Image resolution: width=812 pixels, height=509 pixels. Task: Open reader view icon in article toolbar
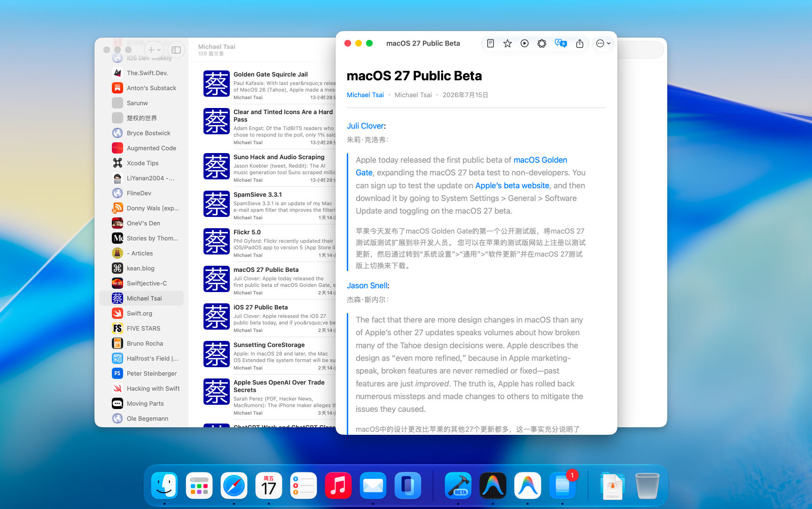coord(490,43)
